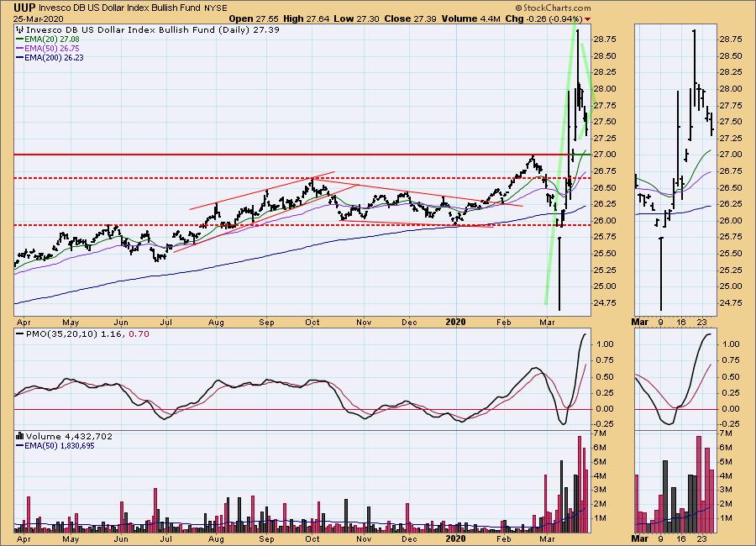This screenshot has width=756, height=546.
Task: Click the black PMO line swatch
Action: coord(20,333)
